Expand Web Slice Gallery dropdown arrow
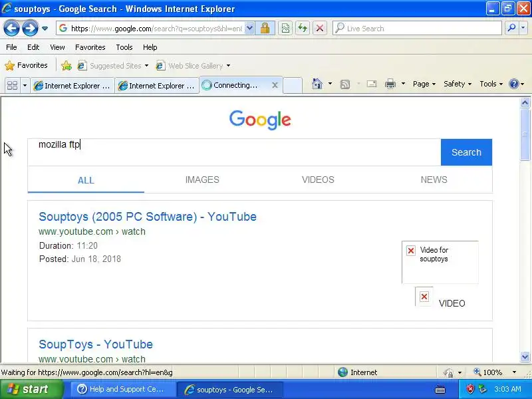This screenshot has width=532, height=399. 228,66
